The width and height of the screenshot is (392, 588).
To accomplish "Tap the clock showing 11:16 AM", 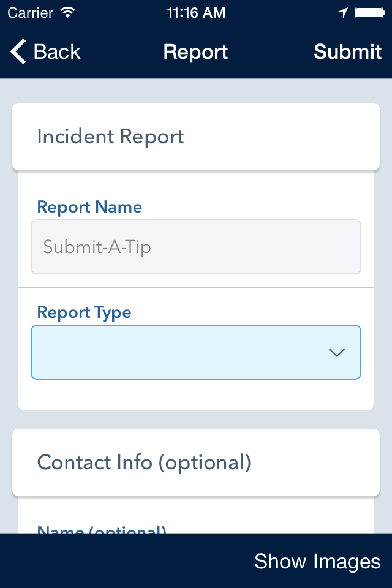I will click(196, 13).
